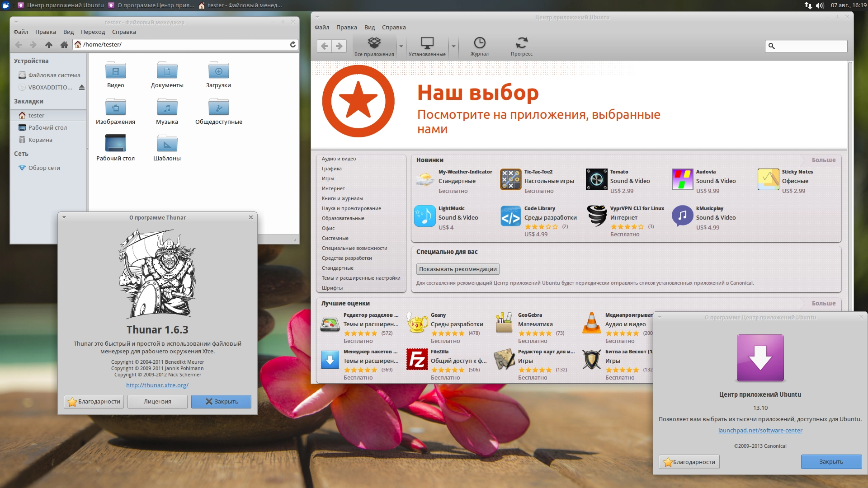Eject the VBOXADDITIO... device
Viewport: 868px width, 488px height.
pyautogui.click(x=82, y=87)
